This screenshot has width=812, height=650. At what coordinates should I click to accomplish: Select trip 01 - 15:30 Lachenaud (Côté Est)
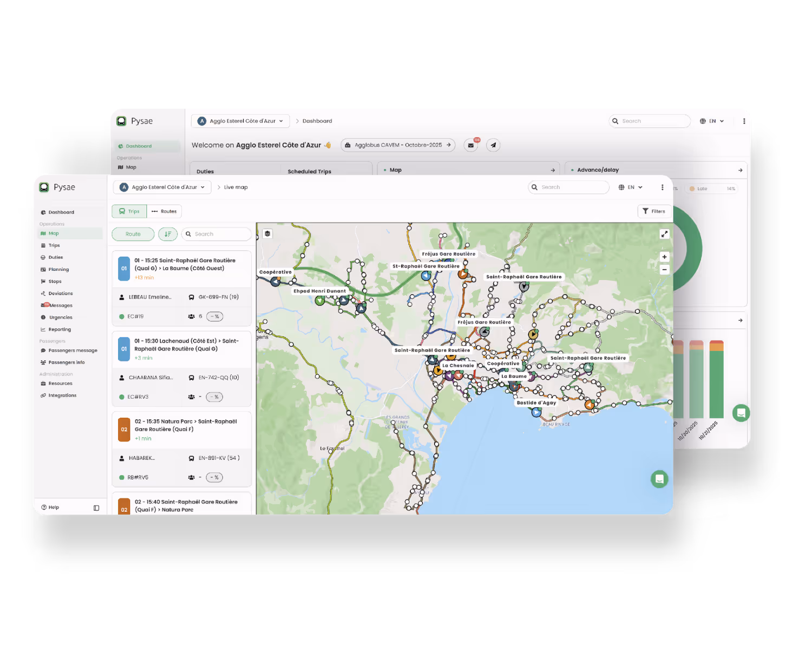coord(182,349)
